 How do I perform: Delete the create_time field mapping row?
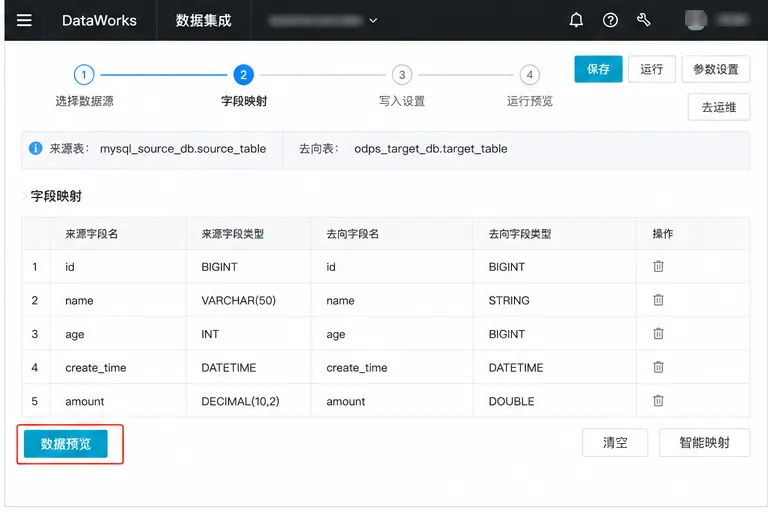click(658, 367)
